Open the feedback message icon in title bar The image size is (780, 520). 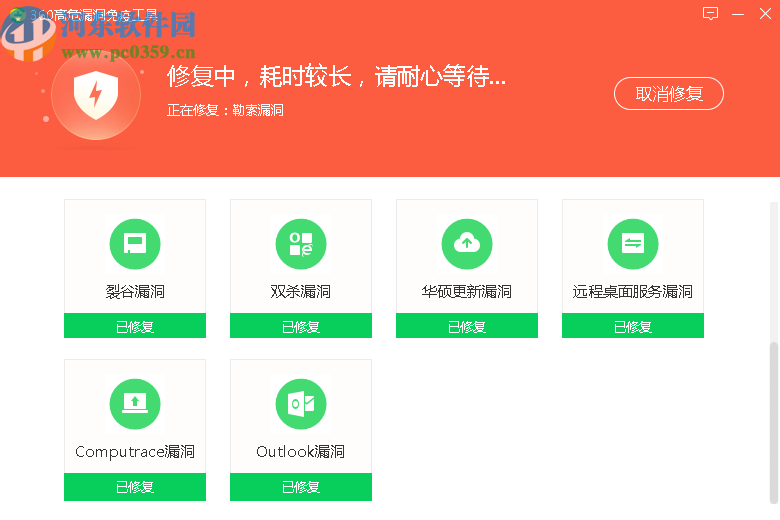(710, 13)
